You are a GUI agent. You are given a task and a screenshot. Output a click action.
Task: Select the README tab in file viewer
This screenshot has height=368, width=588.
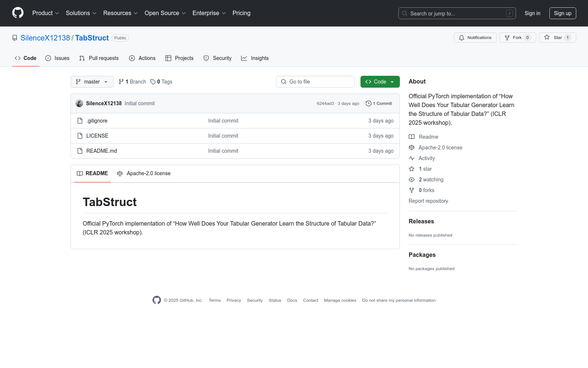(92, 173)
